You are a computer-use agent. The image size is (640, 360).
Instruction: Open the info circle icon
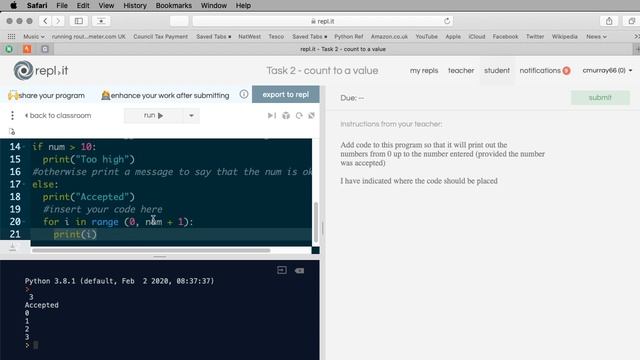[244, 94]
